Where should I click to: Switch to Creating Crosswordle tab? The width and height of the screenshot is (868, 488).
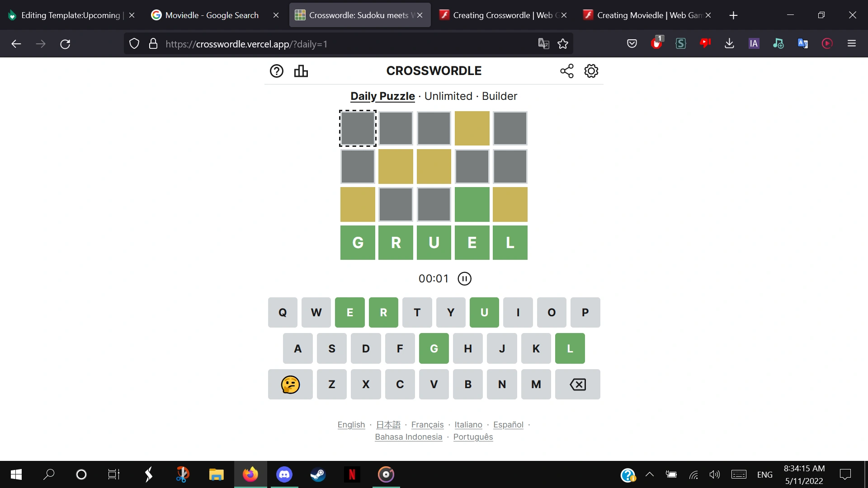(497, 15)
